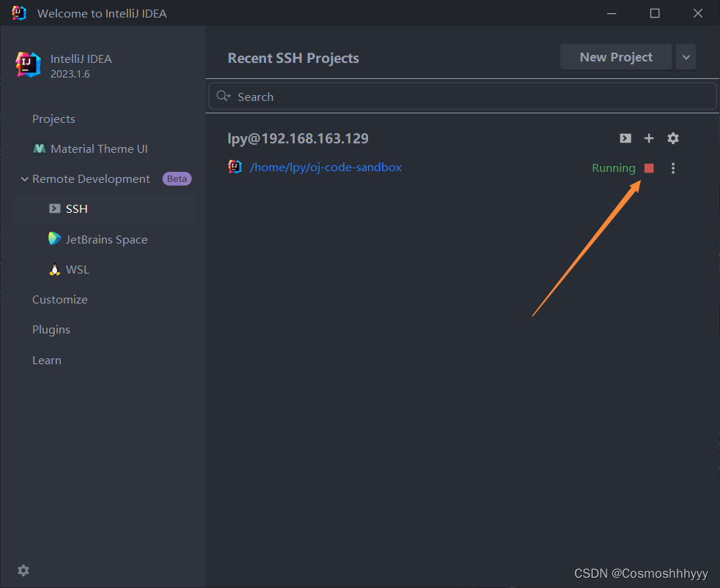Collapse the Remote Development section
The width and height of the screenshot is (720, 588).
[x=24, y=179]
